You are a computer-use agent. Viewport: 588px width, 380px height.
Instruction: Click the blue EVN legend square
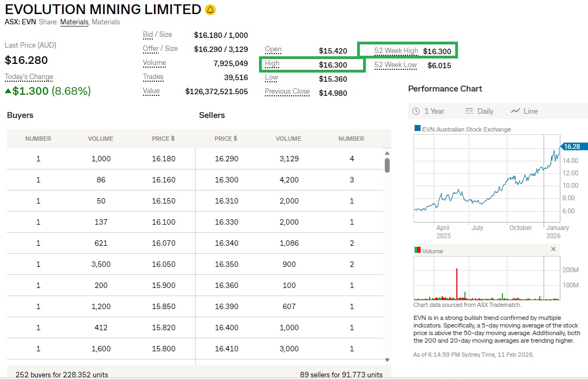tap(417, 129)
